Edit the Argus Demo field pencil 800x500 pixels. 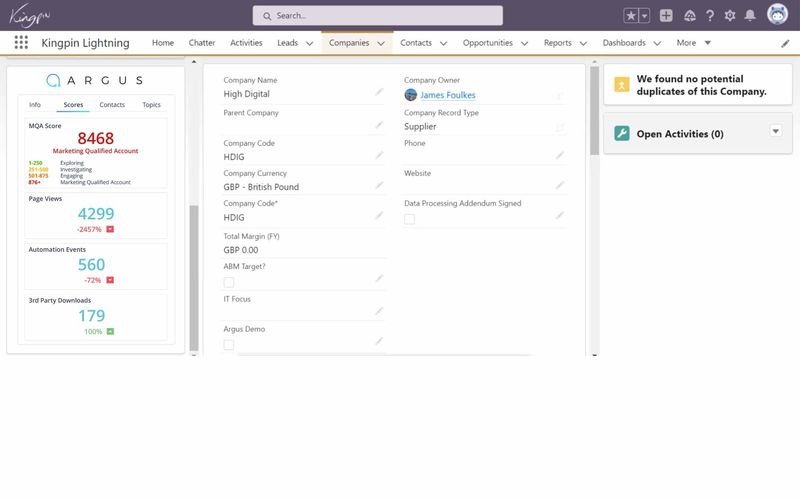[379, 341]
